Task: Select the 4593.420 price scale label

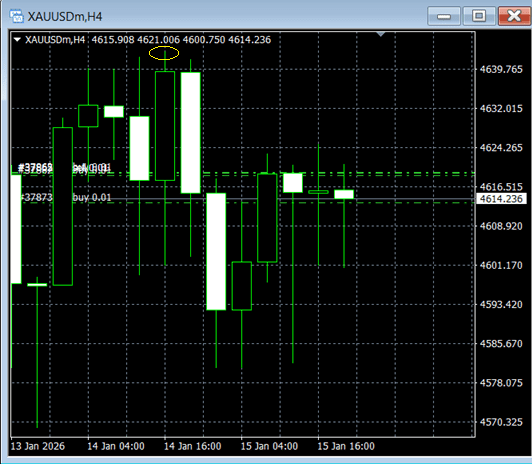Action: point(501,305)
